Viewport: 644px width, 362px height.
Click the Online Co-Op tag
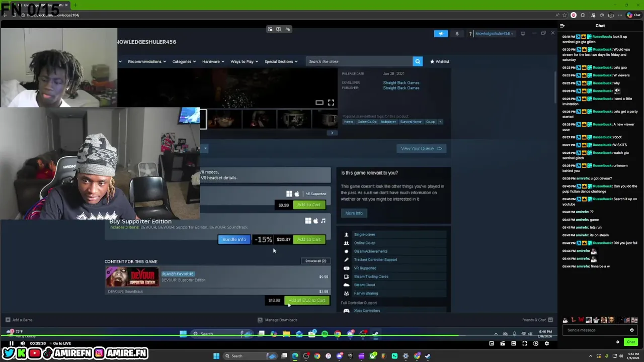click(x=367, y=122)
